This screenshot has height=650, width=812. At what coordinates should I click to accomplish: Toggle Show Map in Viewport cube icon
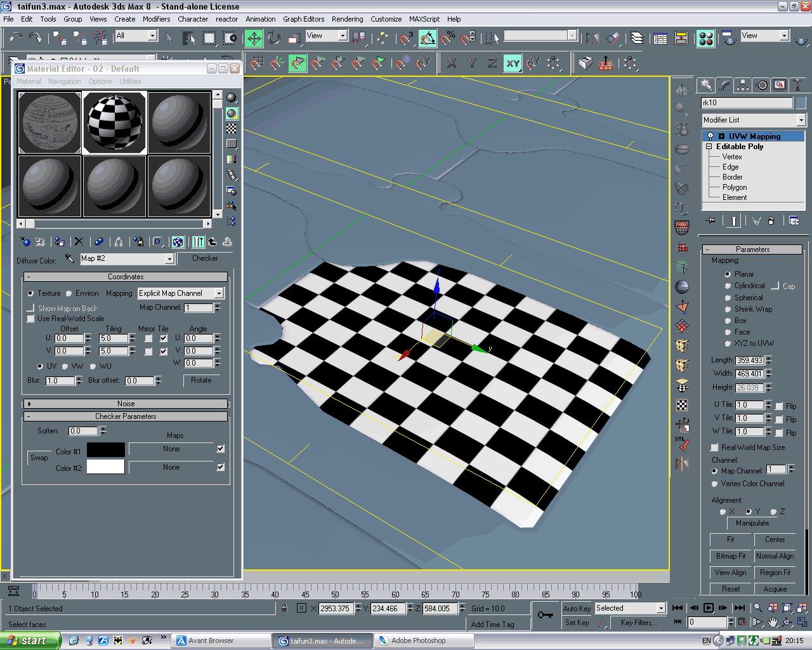click(178, 242)
